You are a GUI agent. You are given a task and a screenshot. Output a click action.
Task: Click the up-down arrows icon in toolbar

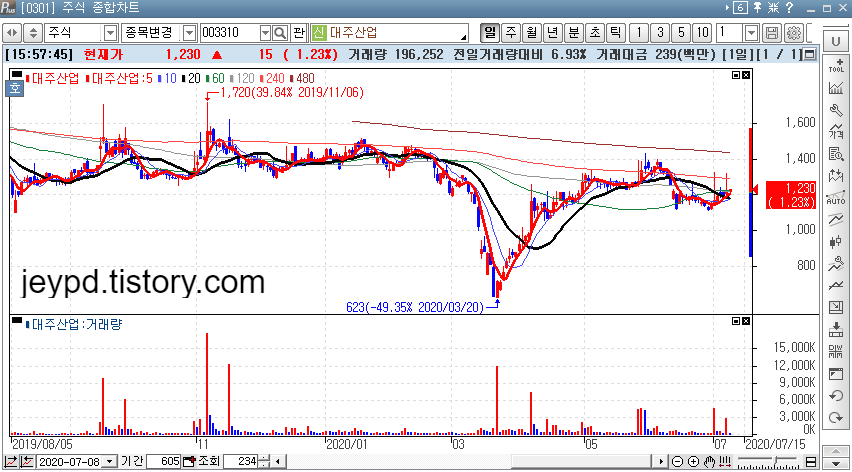33,33
